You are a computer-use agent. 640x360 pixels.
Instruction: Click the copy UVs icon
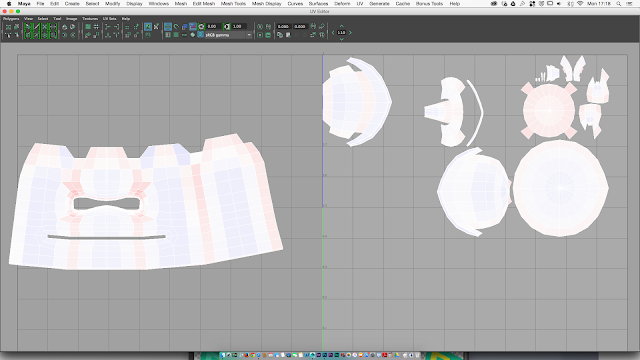(280, 35)
